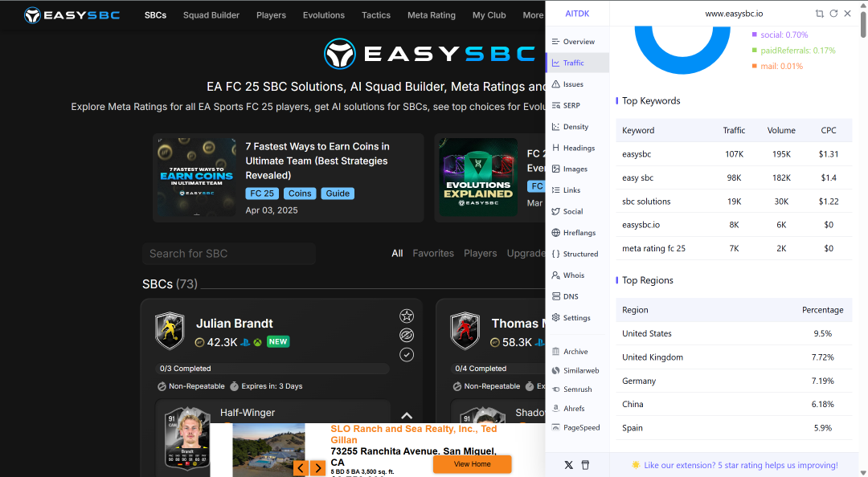
Task: Click the easysbc keyword row
Action: [x=734, y=154]
